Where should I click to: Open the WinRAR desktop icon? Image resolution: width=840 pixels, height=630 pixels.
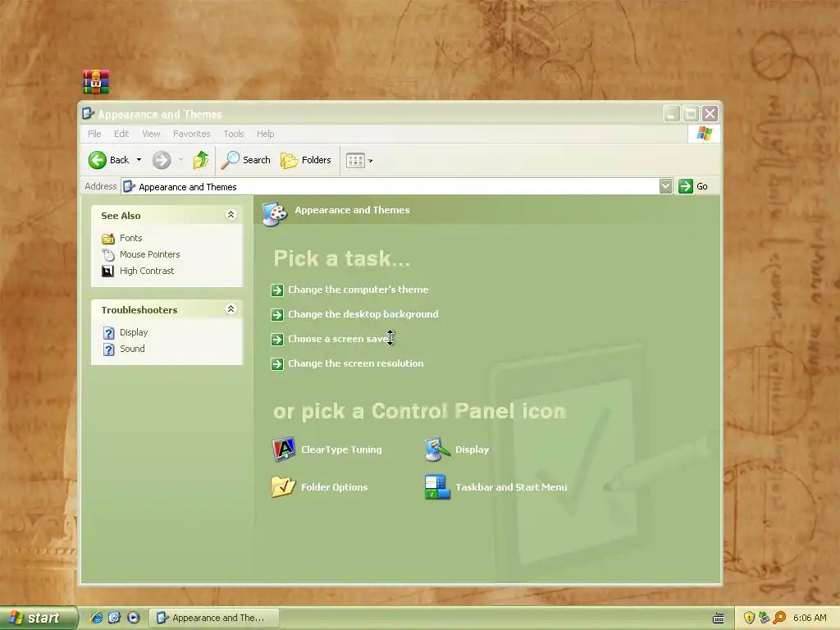click(x=96, y=82)
